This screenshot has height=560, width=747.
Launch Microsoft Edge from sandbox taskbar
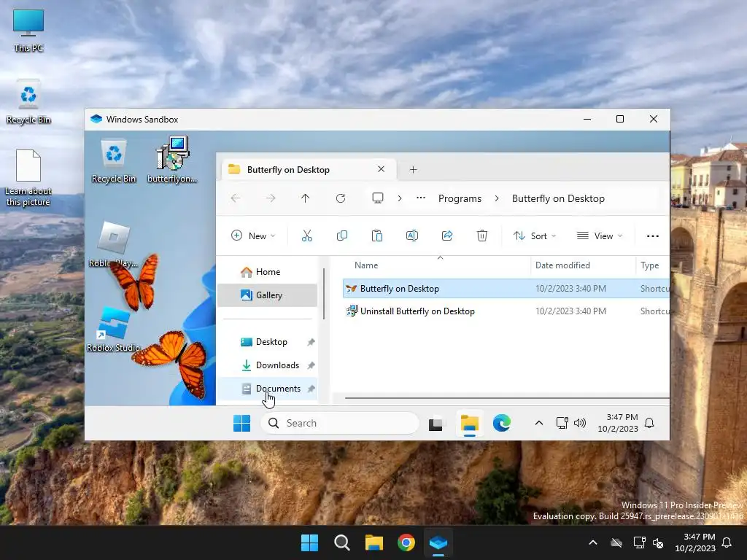pos(502,423)
